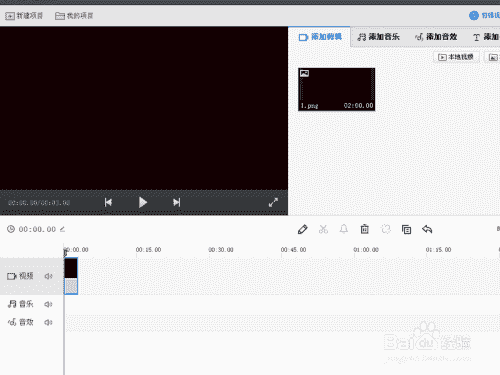This screenshot has height=375, width=500.
Task: Click the 01:00.00 mark on the timeline ruler
Action: pyautogui.click(x=366, y=250)
